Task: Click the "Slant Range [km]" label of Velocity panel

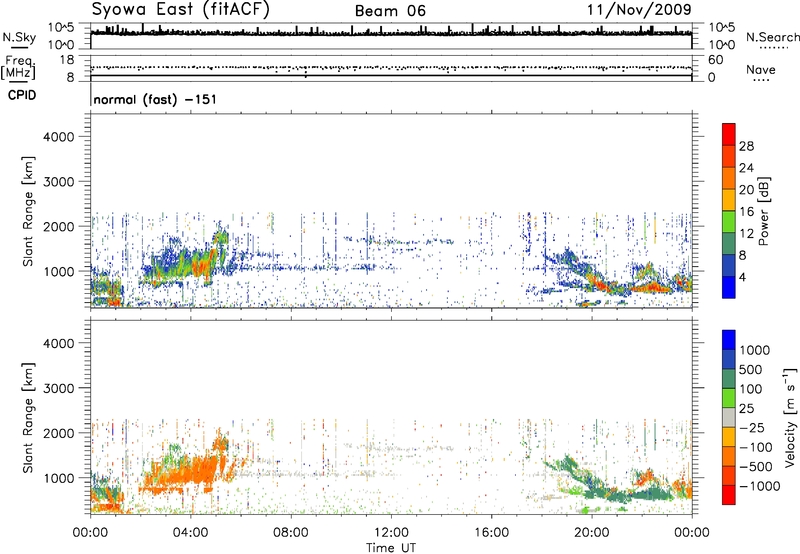Action: tap(28, 418)
